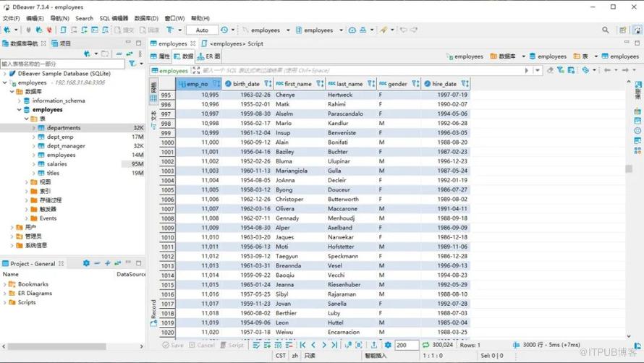The image size is (644, 363).
Task: Switch to the 属性 tab
Action: pyautogui.click(x=160, y=56)
